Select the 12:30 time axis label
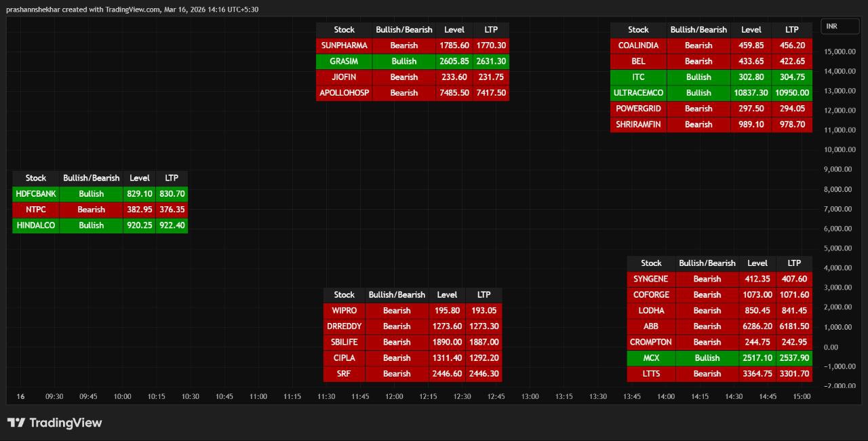Image resolution: width=868 pixels, height=441 pixels. coord(462,397)
